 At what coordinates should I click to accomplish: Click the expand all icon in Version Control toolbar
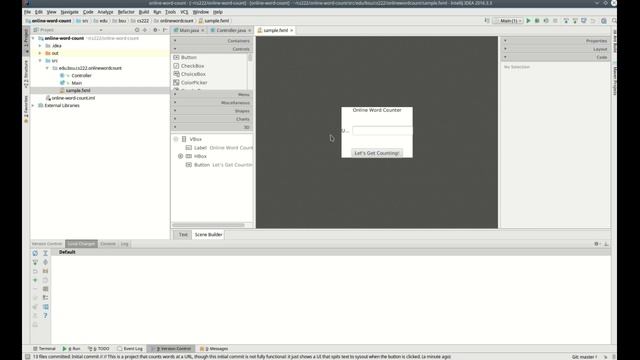pyautogui.click(x=45, y=253)
